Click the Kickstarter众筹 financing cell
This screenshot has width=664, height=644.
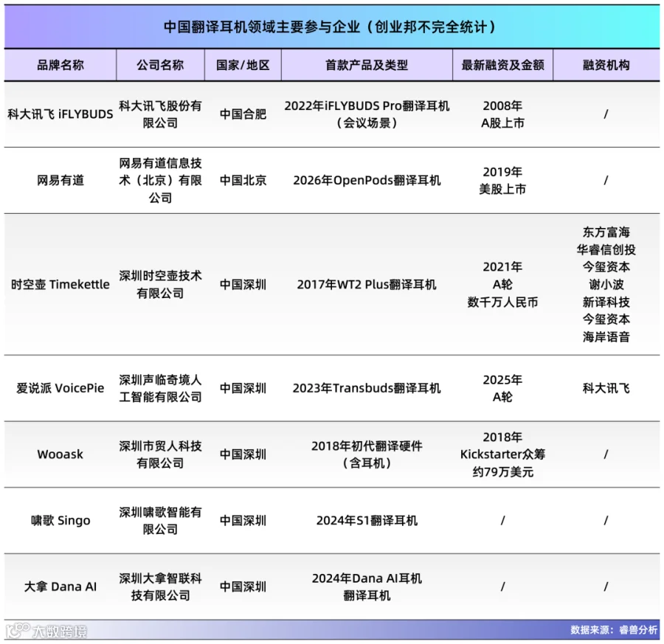tap(502, 454)
